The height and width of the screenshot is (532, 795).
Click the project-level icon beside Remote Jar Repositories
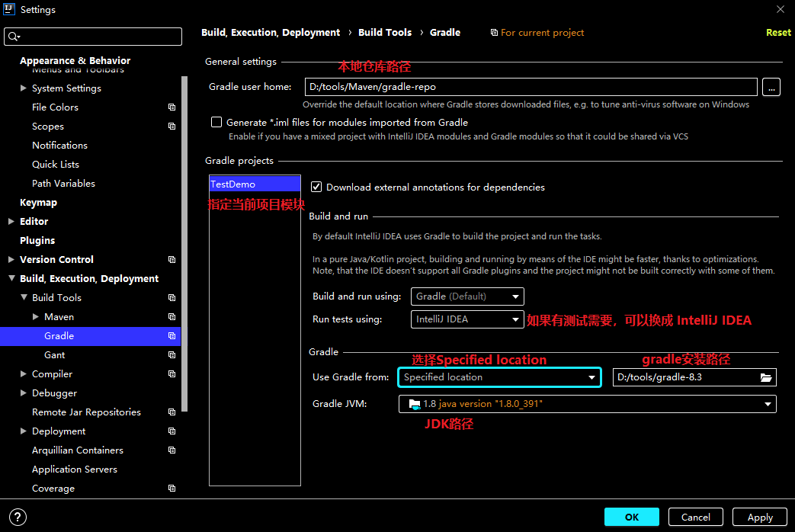click(x=172, y=412)
